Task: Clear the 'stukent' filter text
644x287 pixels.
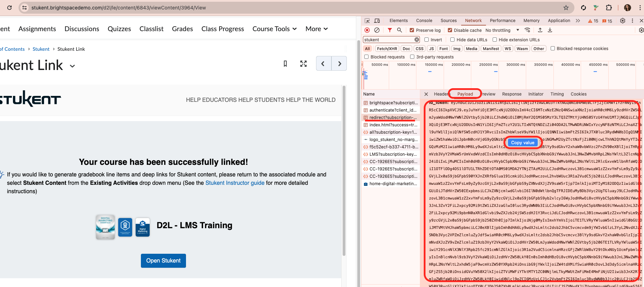Action: [x=417, y=40]
